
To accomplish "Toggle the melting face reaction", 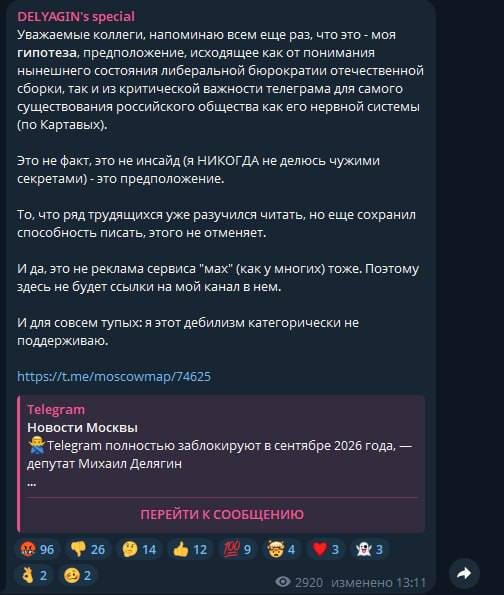I will (x=78, y=575).
